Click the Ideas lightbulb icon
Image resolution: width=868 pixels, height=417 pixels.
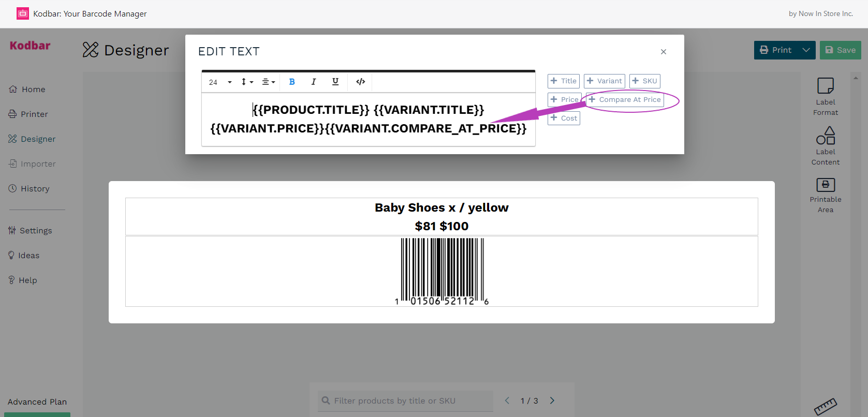pyautogui.click(x=11, y=255)
